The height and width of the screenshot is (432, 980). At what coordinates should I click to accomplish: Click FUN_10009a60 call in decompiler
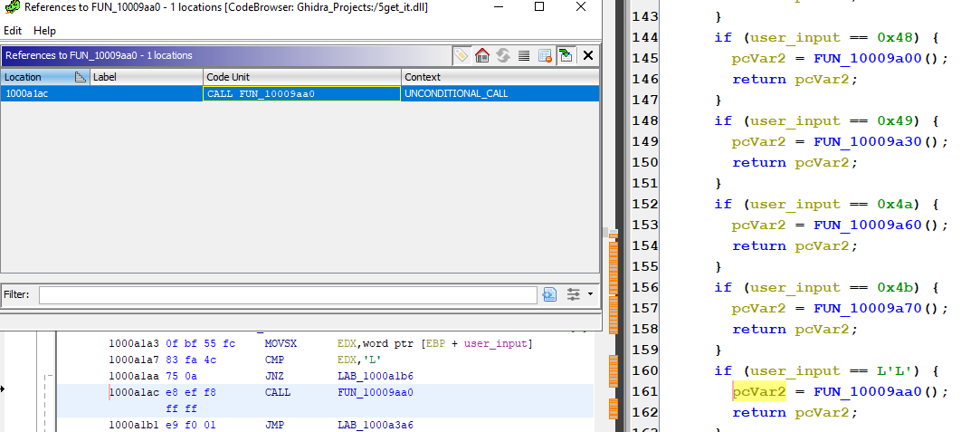(x=868, y=225)
